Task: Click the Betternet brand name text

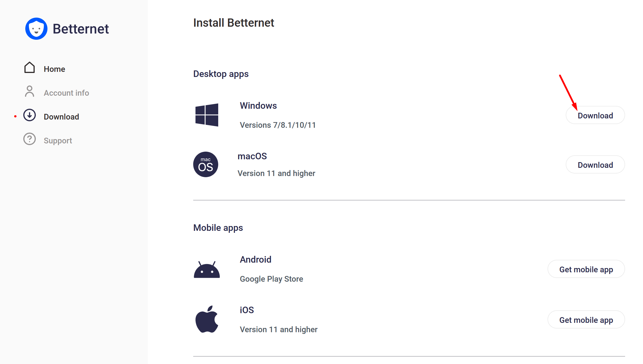Action: 81,29
